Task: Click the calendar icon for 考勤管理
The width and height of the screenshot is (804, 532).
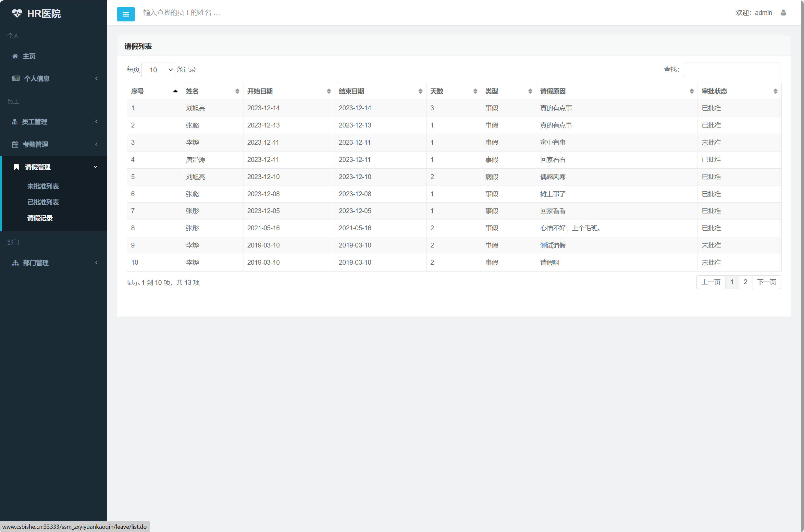Action: 15,144
